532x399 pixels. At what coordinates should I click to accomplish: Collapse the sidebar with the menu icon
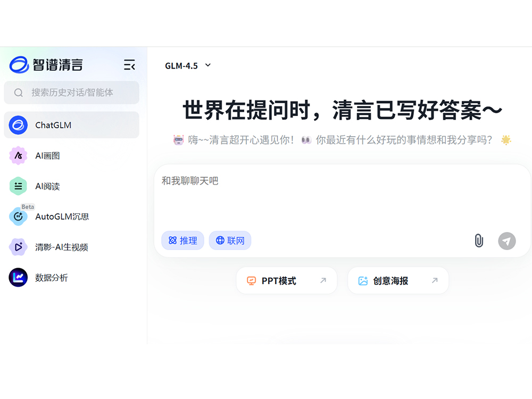[x=129, y=64]
